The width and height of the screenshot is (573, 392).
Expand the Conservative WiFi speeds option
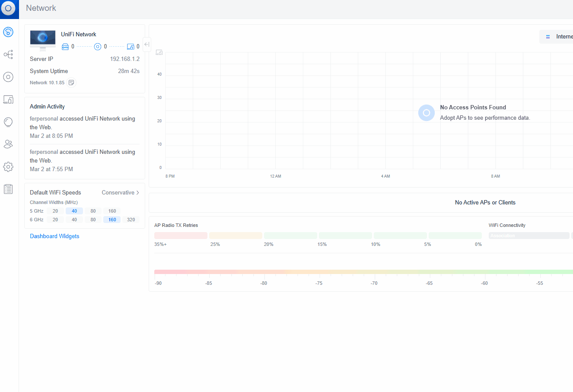click(x=121, y=193)
